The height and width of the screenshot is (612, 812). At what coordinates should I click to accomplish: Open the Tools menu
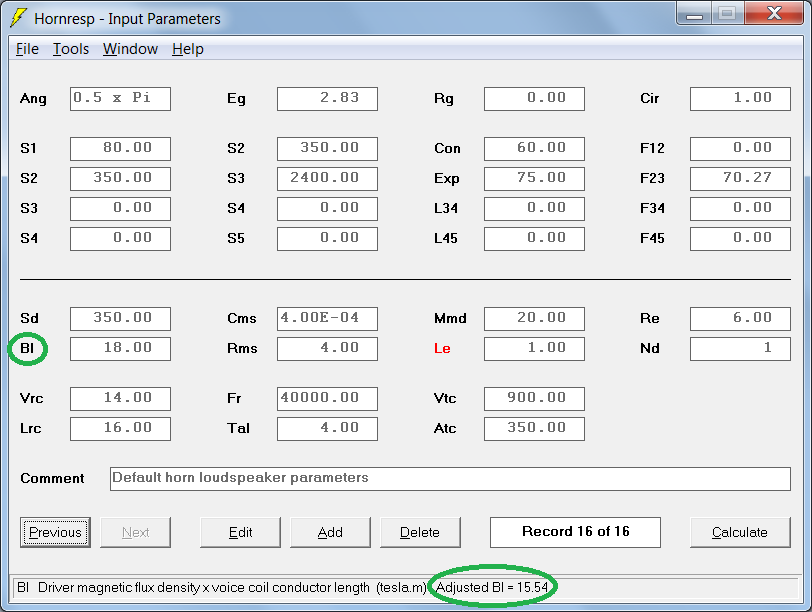click(71, 49)
